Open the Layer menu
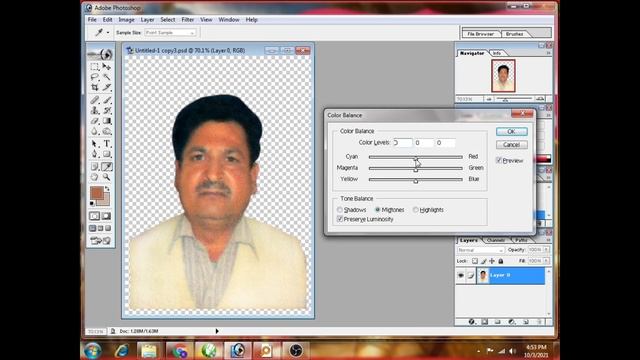The image size is (640, 360). pyautogui.click(x=147, y=20)
